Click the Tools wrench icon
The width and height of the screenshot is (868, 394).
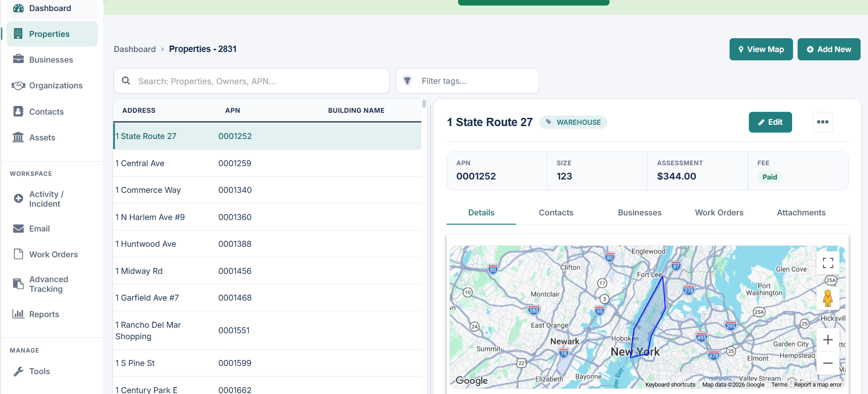18,371
